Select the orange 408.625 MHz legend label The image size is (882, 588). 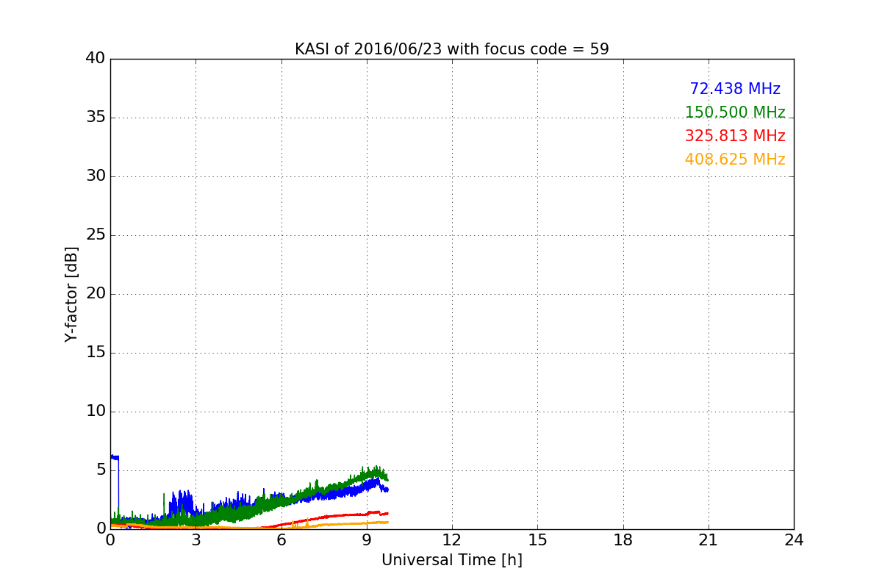pyautogui.click(x=735, y=159)
